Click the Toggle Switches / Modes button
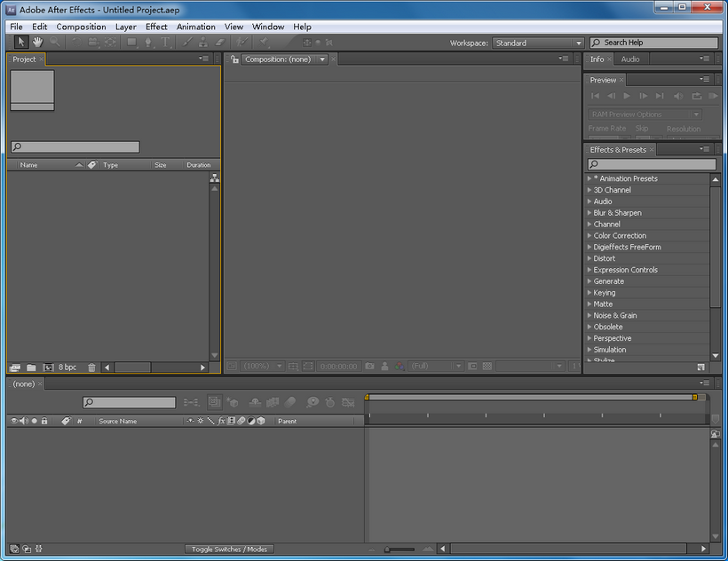This screenshot has width=728, height=561. click(x=229, y=549)
